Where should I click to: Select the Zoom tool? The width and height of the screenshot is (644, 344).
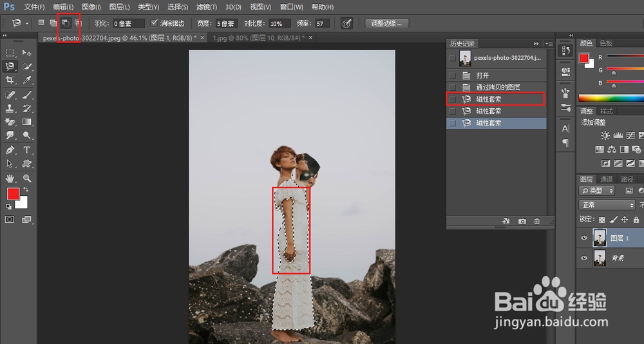click(26, 178)
